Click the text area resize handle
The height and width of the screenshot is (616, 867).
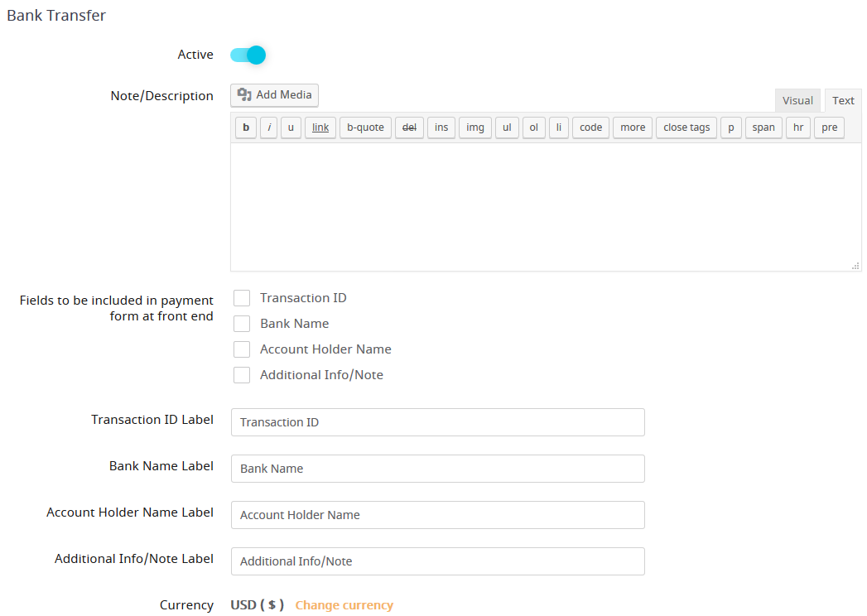click(x=855, y=266)
